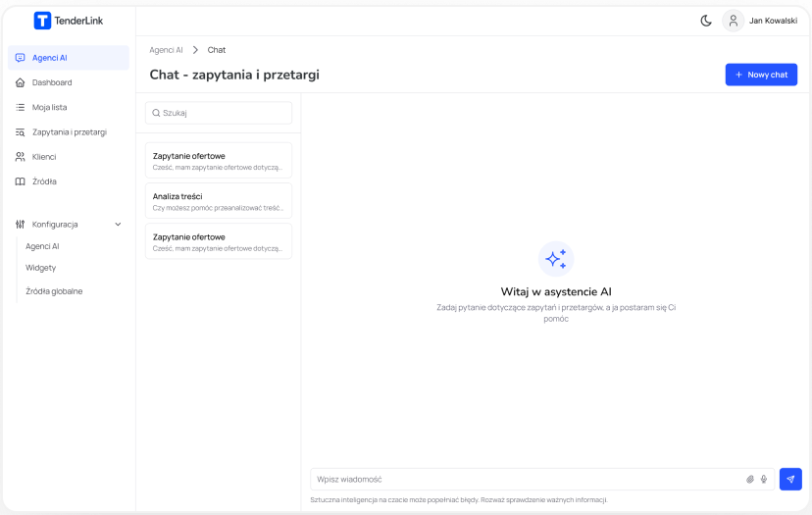Click Chat breadcrumb item
The width and height of the screenshot is (812, 515).
[217, 50]
